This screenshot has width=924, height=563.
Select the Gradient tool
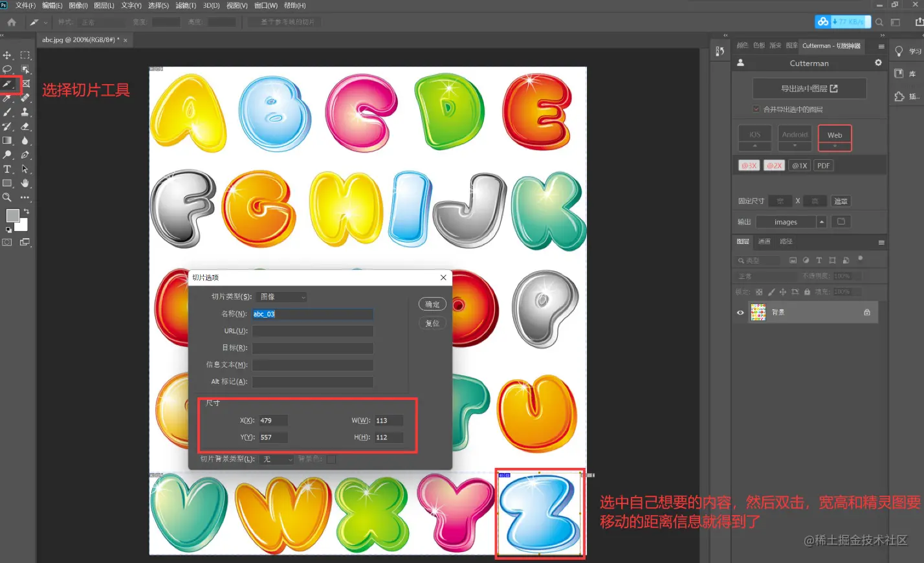pyautogui.click(x=7, y=140)
